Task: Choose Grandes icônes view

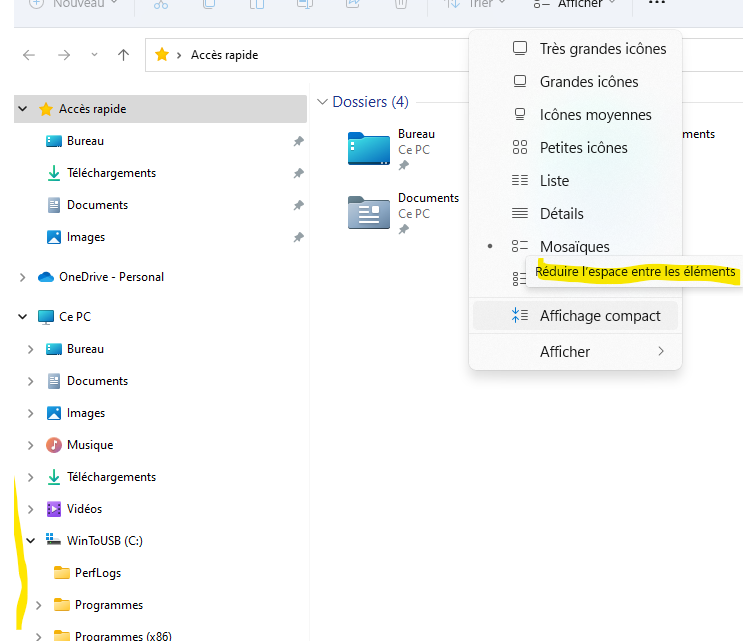Action: [x=575, y=81]
